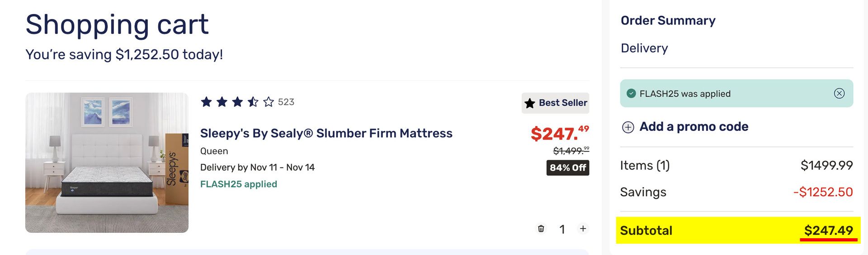
Task: Increase quantity with the plus icon
Action: coord(583,229)
